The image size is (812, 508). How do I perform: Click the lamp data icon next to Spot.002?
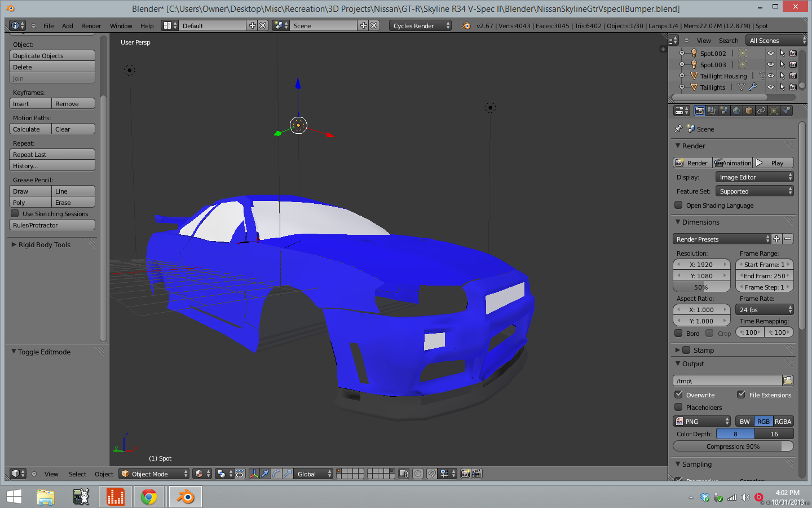tap(743, 53)
